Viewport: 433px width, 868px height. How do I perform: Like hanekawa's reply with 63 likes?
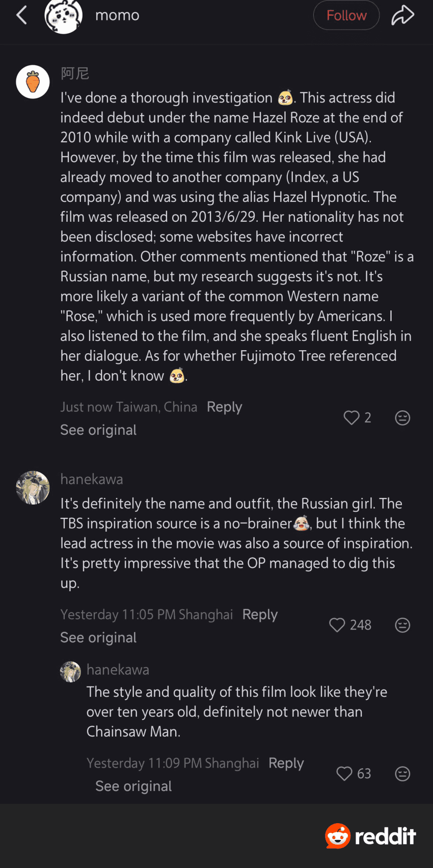344,774
